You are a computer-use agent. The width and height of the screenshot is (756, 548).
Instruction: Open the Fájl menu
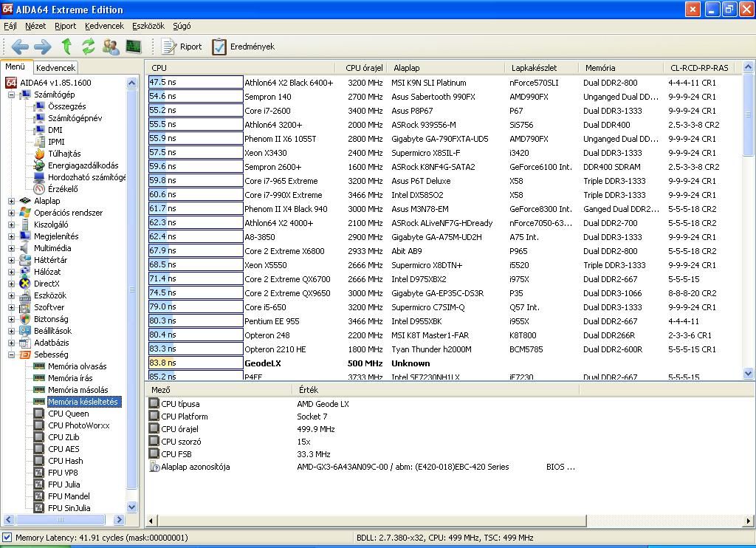point(10,26)
